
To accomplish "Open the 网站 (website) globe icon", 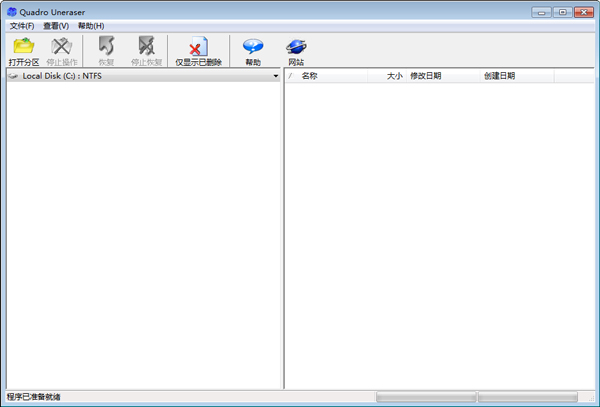I will (296, 47).
